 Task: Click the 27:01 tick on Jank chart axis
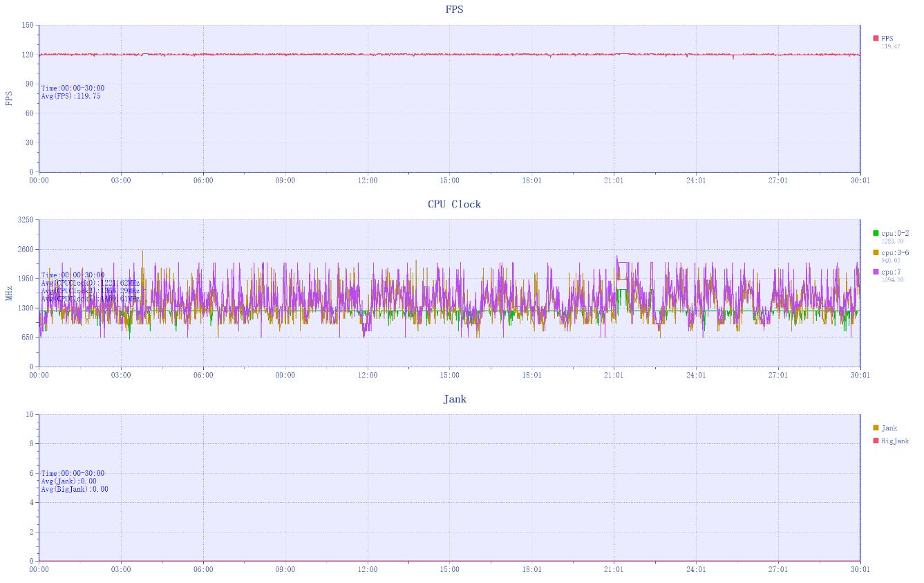[x=778, y=570]
